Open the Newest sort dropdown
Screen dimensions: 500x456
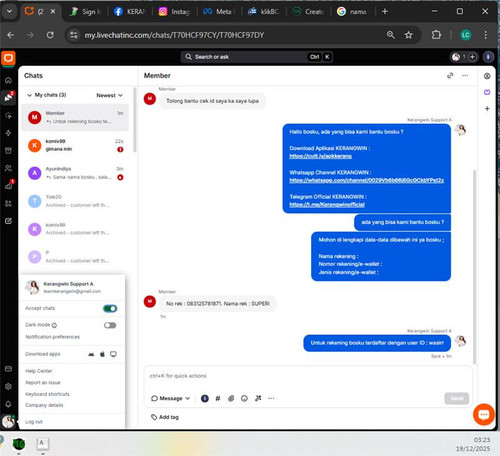(x=109, y=95)
